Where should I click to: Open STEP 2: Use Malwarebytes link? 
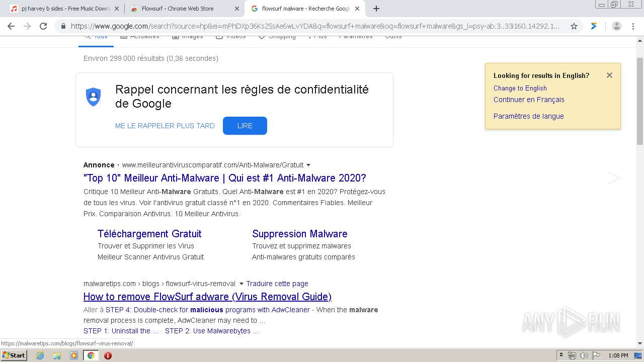click(x=211, y=331)
